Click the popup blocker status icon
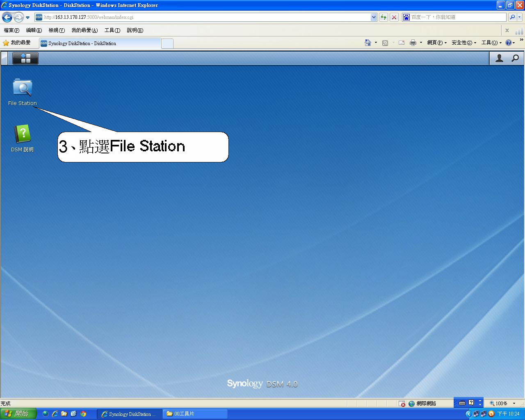The width and height of the screenshot is (525, 420). [x=402, y=404]
